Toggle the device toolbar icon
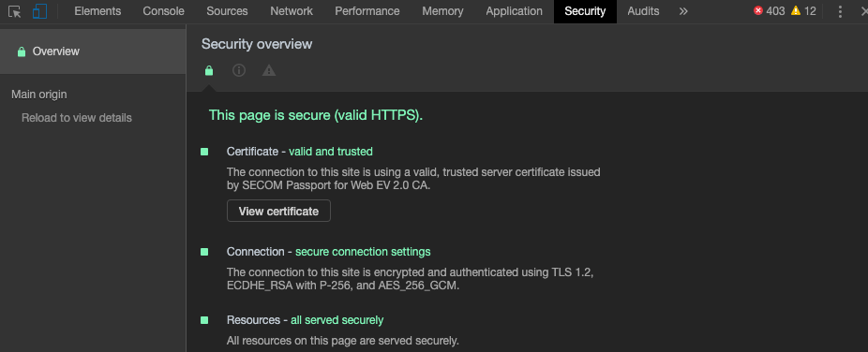The height and width of the screenshot is (352, 868). pos(39,11)
